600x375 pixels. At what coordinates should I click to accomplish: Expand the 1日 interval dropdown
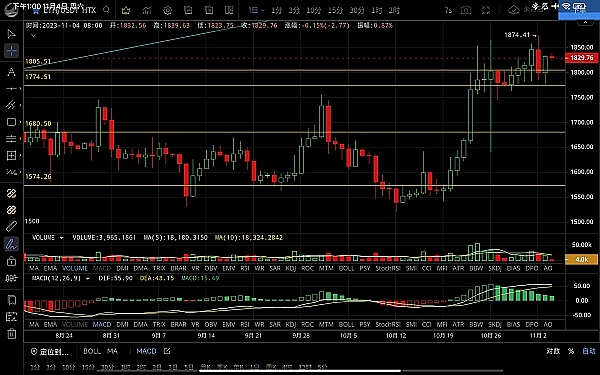click(x=256, y=10)
